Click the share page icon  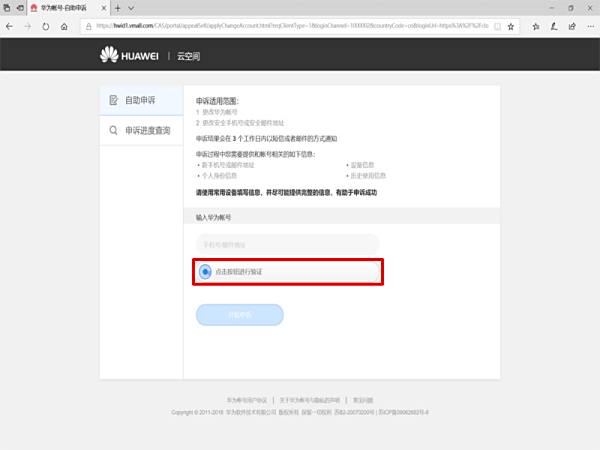(x=572, y=26)
